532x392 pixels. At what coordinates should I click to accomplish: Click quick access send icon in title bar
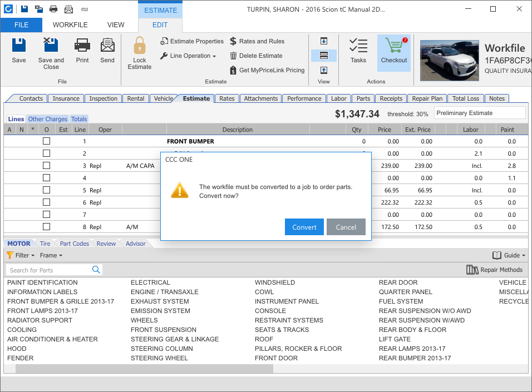point(68,9)
